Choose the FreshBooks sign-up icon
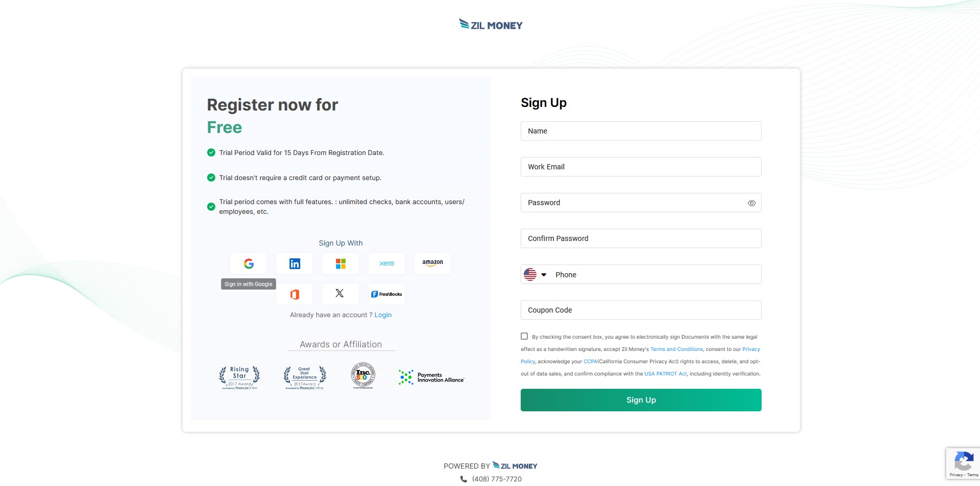This screenshot has width=980, height=486. (387, 294)
